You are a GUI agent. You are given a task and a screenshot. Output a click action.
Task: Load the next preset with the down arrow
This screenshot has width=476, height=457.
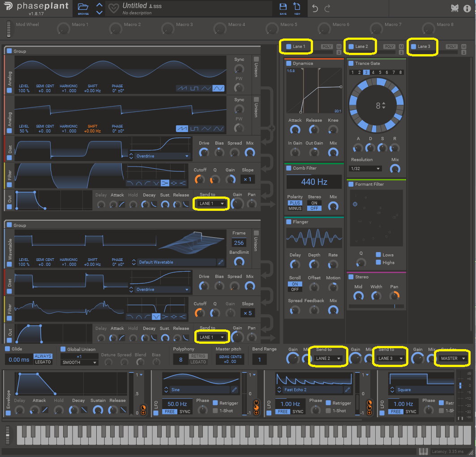[x=99, y=13]
